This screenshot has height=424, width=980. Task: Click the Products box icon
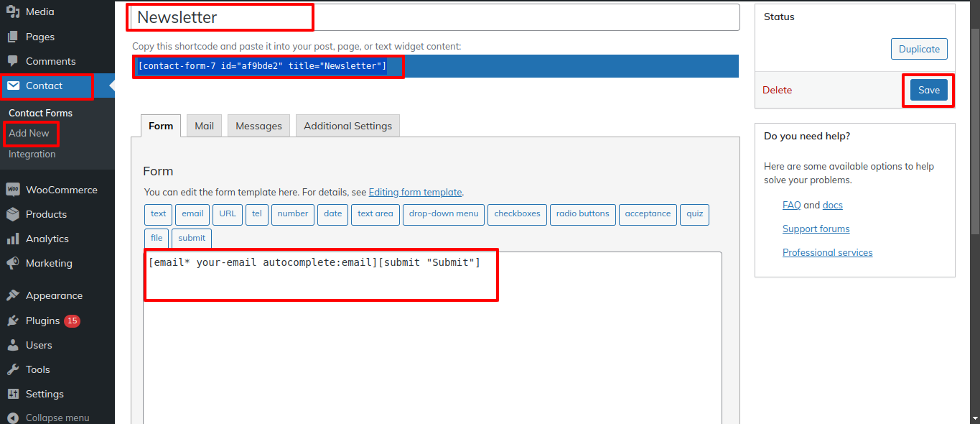point(13,214)
